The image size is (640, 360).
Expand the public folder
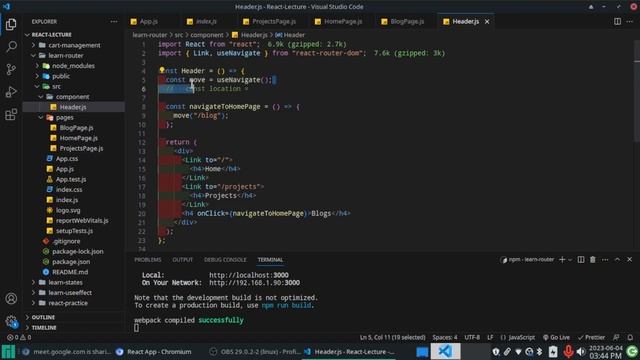pos(73,76)
